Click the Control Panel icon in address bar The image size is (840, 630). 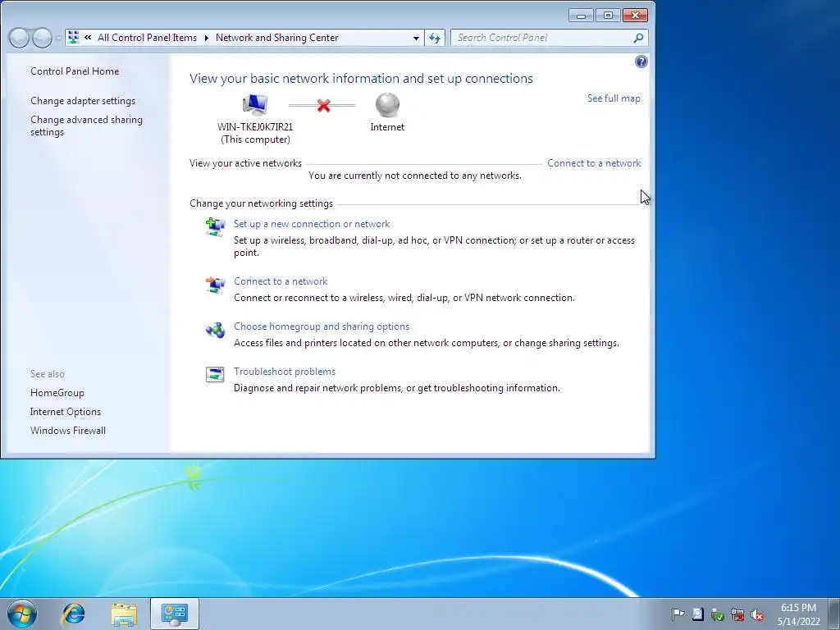click(74, 38)
